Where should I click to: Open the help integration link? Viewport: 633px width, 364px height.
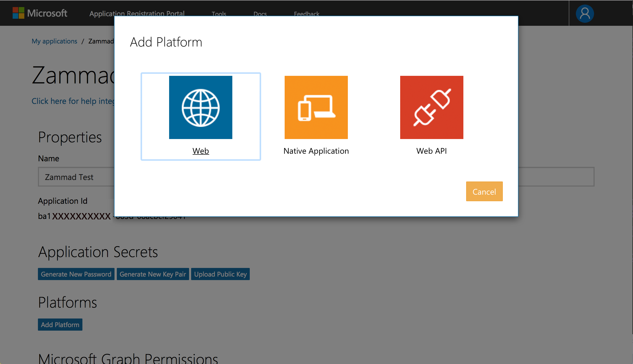tap(73, 101)
